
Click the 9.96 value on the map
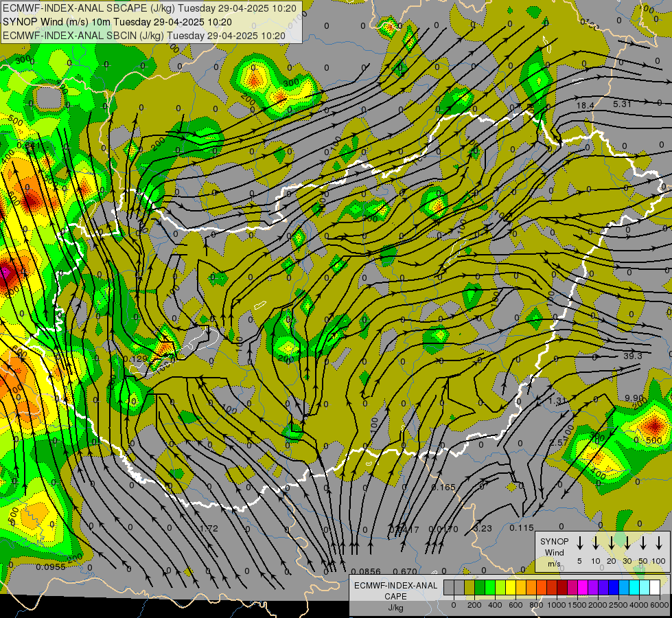point(634,398)
